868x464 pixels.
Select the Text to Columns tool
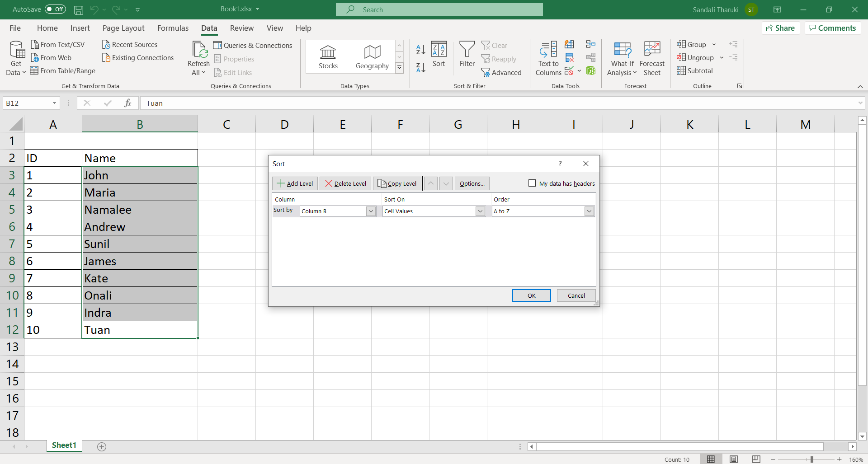coord(547,57)
